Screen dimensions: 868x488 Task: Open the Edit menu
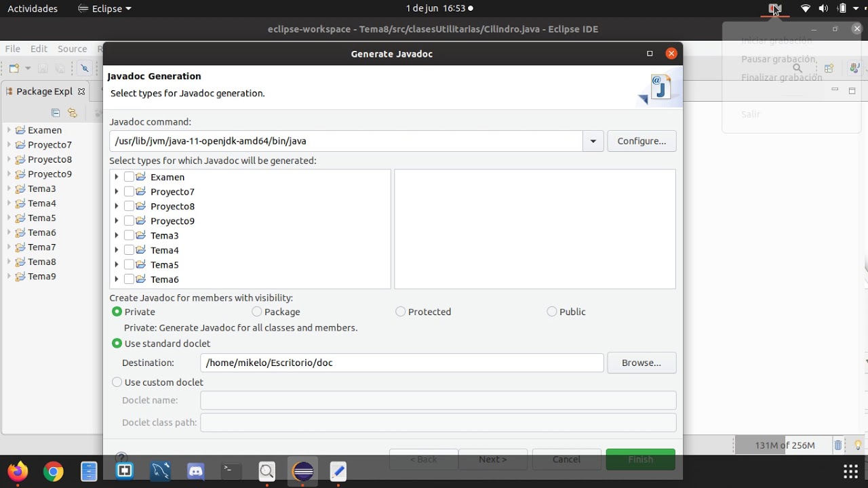(39, 49)
